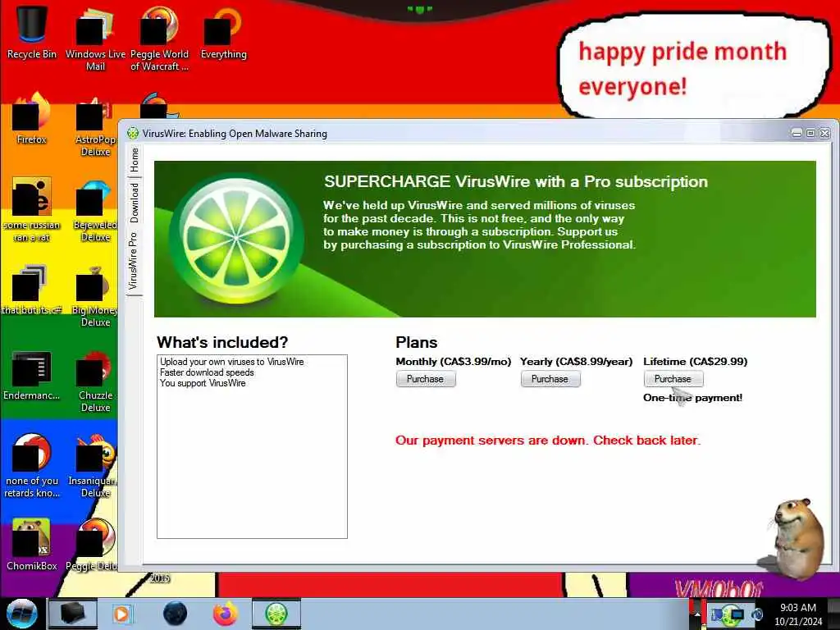
Task: Select 'You support VirusWire' list item
Action: (x=203, y=383)
